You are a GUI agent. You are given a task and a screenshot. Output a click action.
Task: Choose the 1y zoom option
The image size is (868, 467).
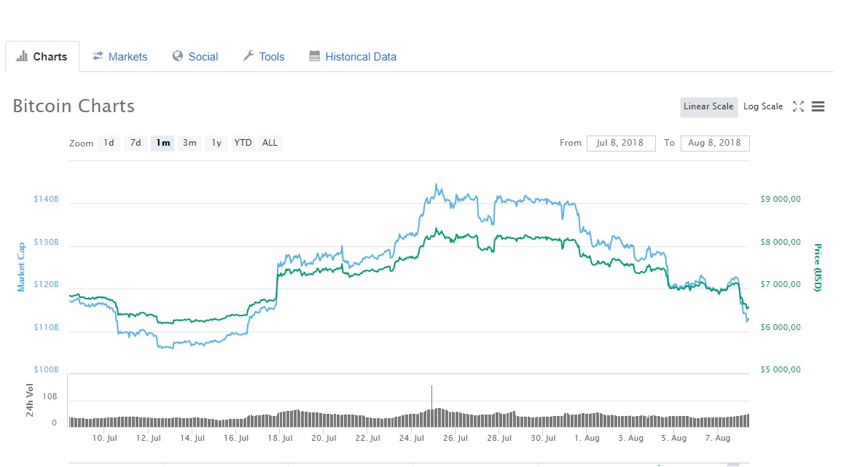click(216, 143)
